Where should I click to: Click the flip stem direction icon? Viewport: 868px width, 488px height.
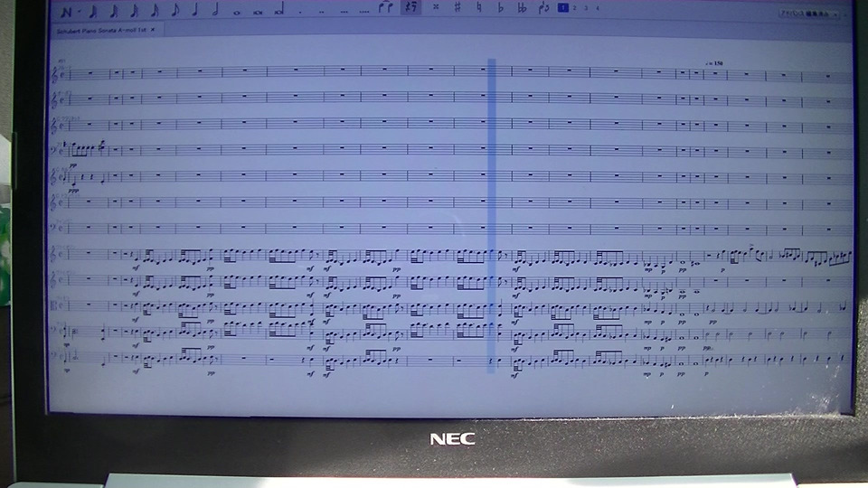point(543,8)
